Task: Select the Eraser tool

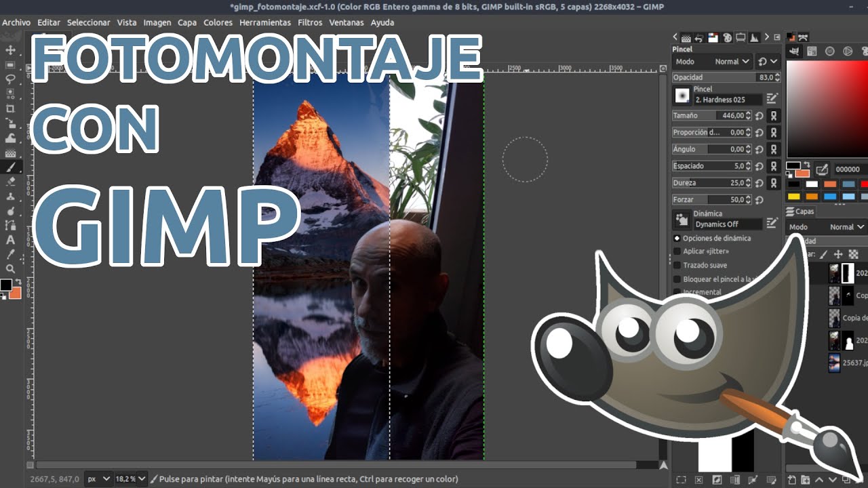Action: click(10, 182)
